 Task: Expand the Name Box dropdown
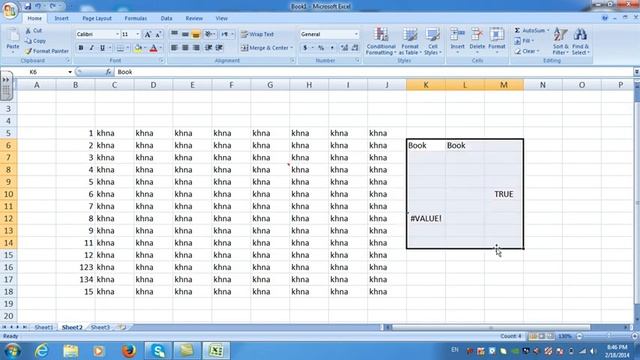pos(70,72)
